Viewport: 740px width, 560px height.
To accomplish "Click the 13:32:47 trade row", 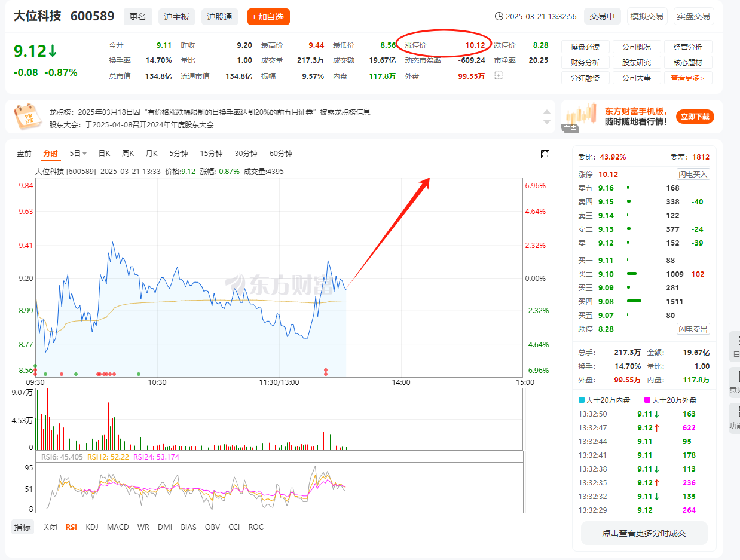I will (644, 428).
